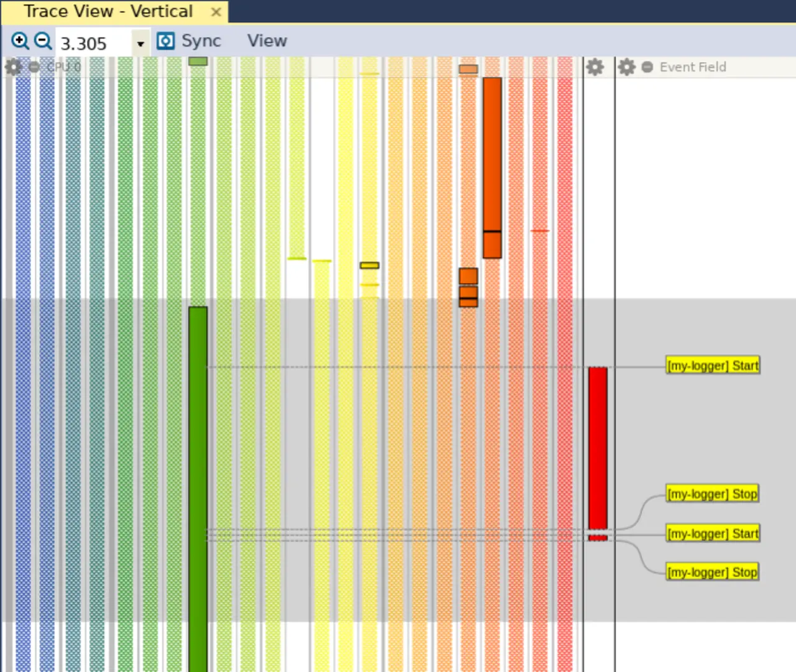
Task: Click the zoom in magnifier icon
Action: click(20, 41)
